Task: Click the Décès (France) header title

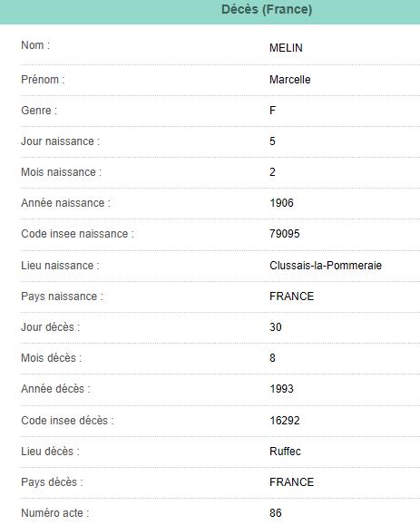Action: pos(267,9)
